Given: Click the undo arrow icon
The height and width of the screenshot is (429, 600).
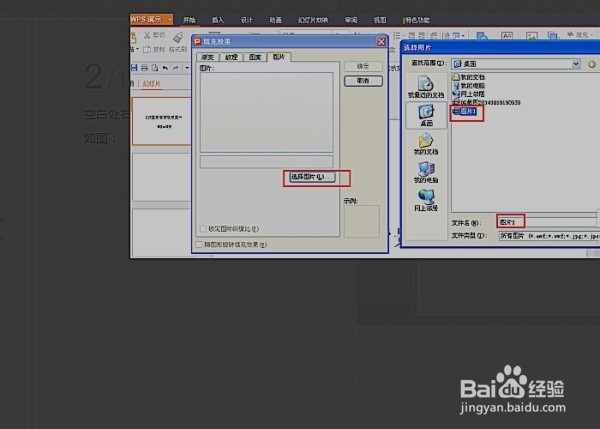Looking at the screenshot, I should [165, 68].
